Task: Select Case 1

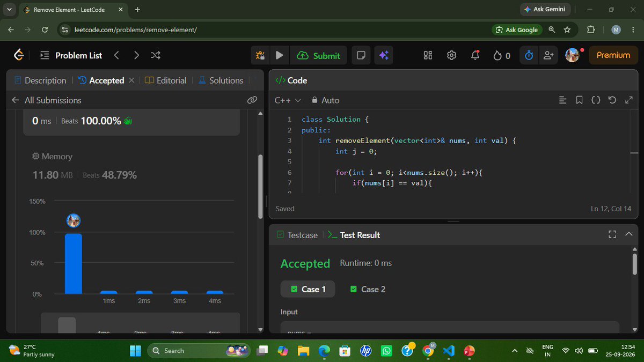Action: pyautogui.click(x=308, y=289)
